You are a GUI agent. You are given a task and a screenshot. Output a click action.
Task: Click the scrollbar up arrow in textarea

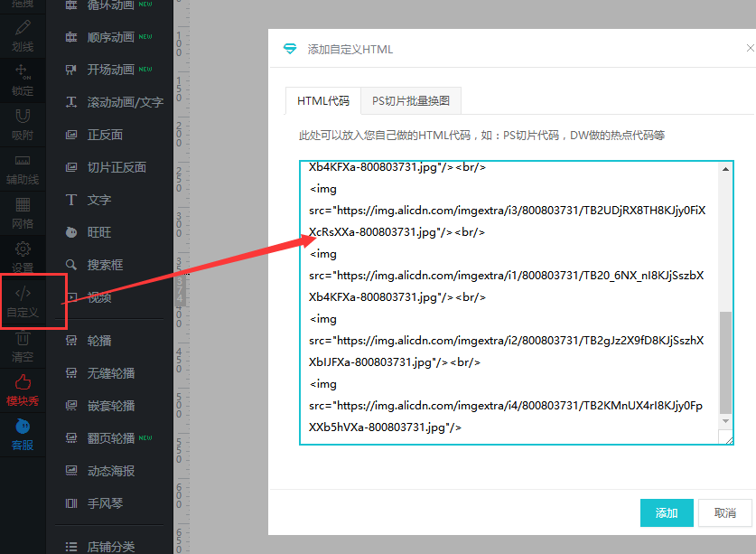(x=726, y=169)
